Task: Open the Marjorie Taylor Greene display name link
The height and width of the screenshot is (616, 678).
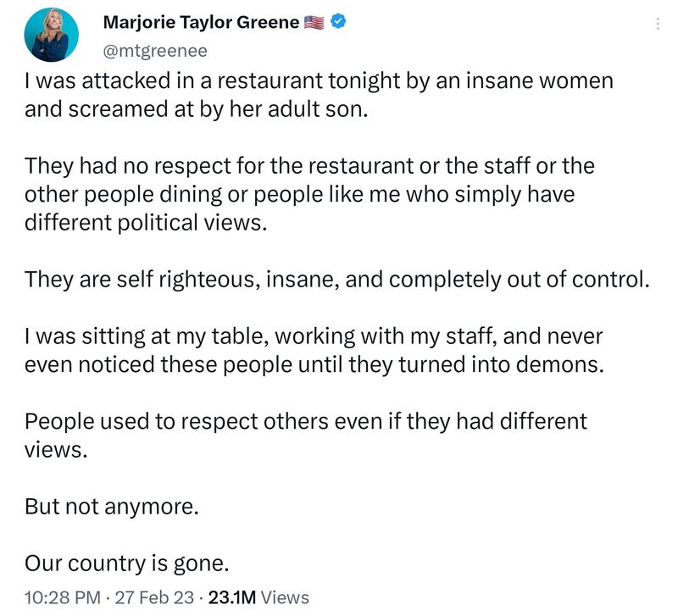Action: [x=201, y=22]
